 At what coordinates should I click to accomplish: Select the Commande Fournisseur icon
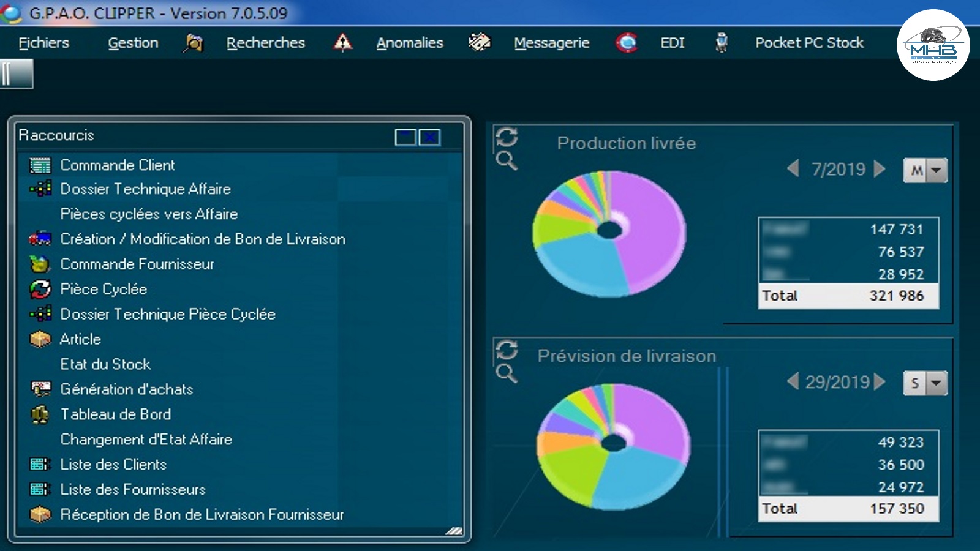(39, 264)
